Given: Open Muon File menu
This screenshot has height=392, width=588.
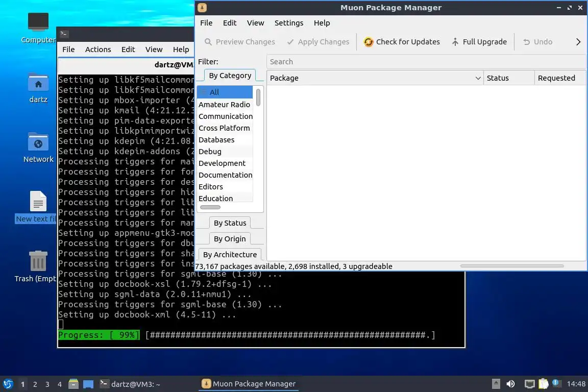Looking at the screenshot, I should click(x=206, y=23).
